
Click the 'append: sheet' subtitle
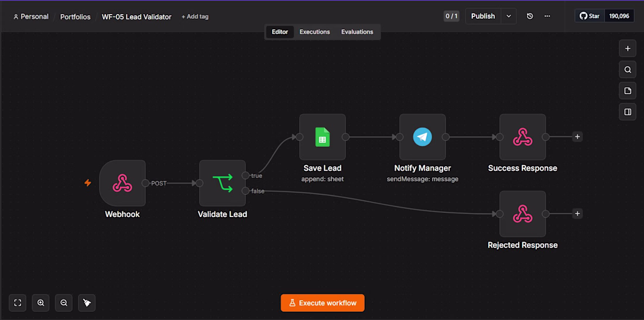tap(323, 179)
